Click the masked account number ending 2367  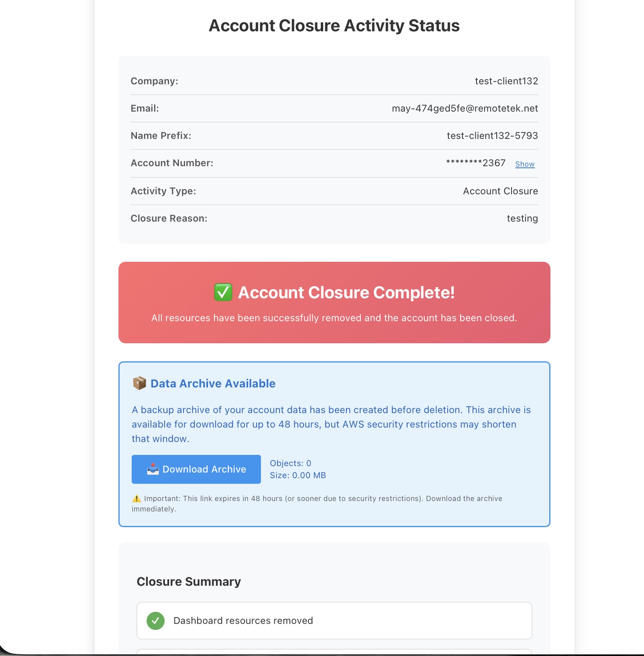[476, 163]
